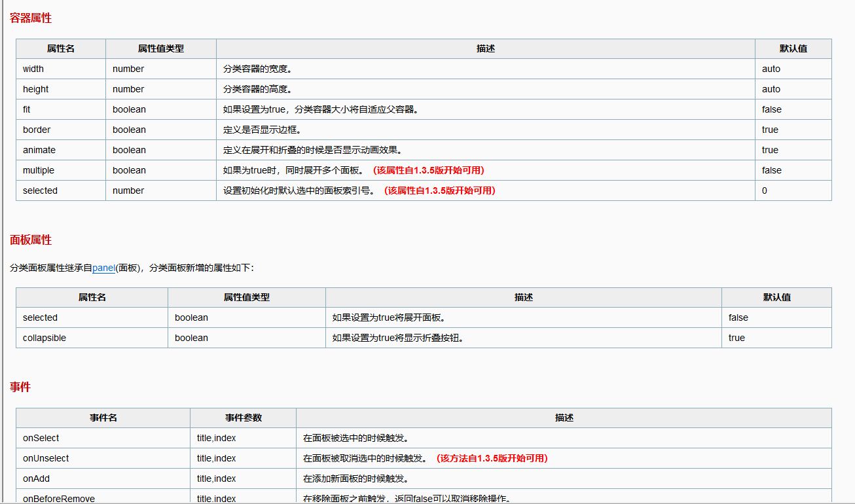Select the 'animate' property cell
855x504 pixels.
(x=61, y=150)
